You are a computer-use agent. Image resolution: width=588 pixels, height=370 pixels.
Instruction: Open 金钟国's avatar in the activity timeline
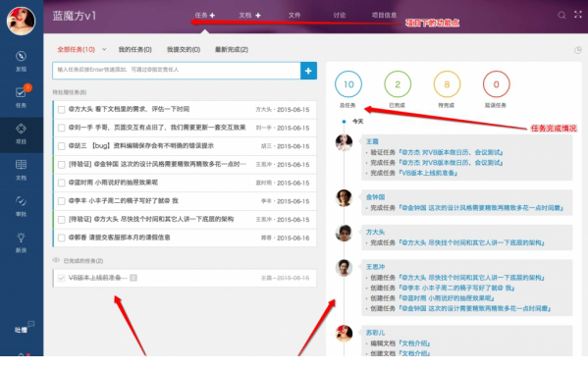coord(344,198)
